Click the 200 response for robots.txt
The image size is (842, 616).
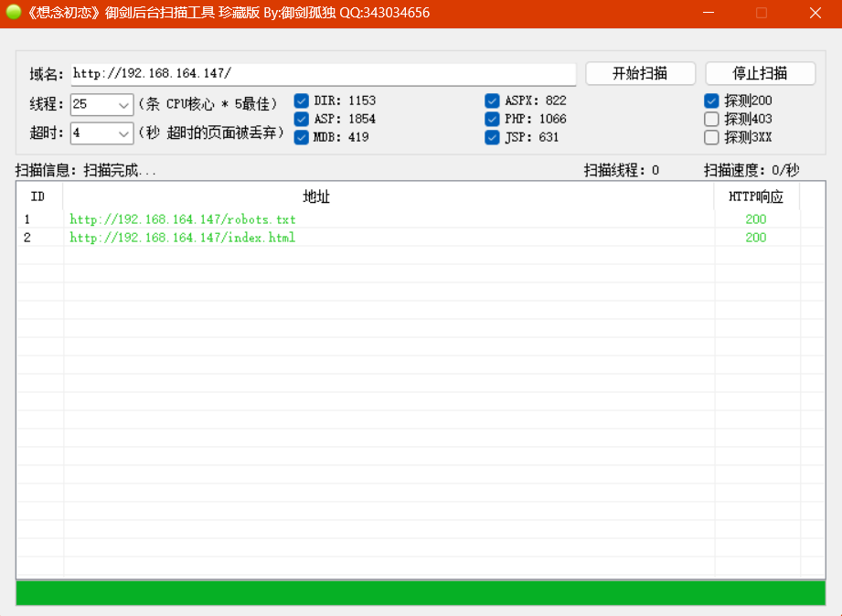coord(755,219)
